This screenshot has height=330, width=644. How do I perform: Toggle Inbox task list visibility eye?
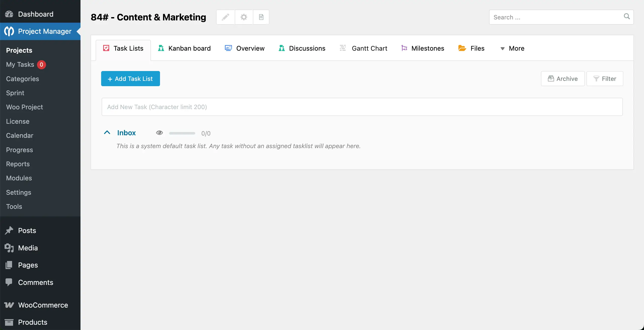[x=159, y=133]
